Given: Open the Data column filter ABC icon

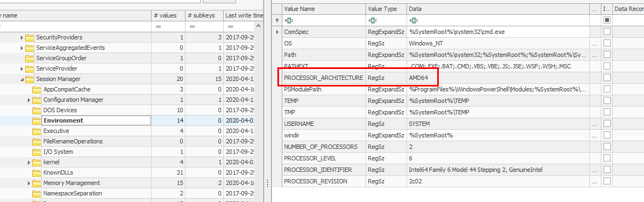Looking at the screenshot, I should click(413, 20).
